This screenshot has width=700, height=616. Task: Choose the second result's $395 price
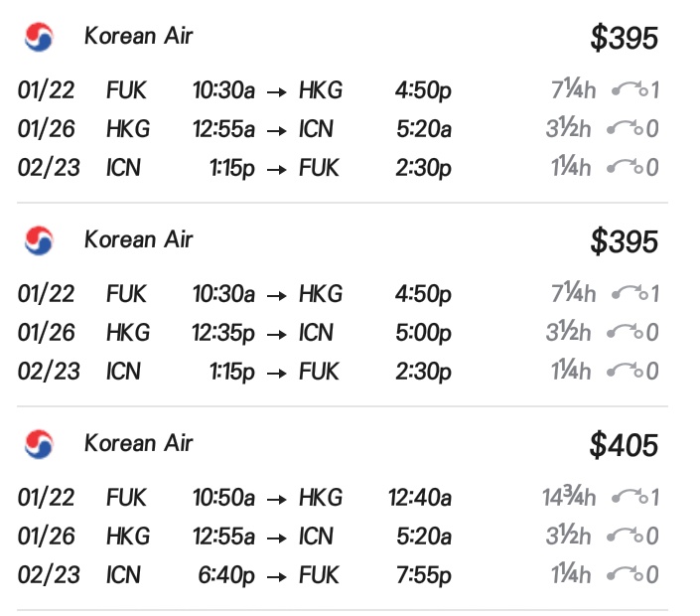coord(624,241)
